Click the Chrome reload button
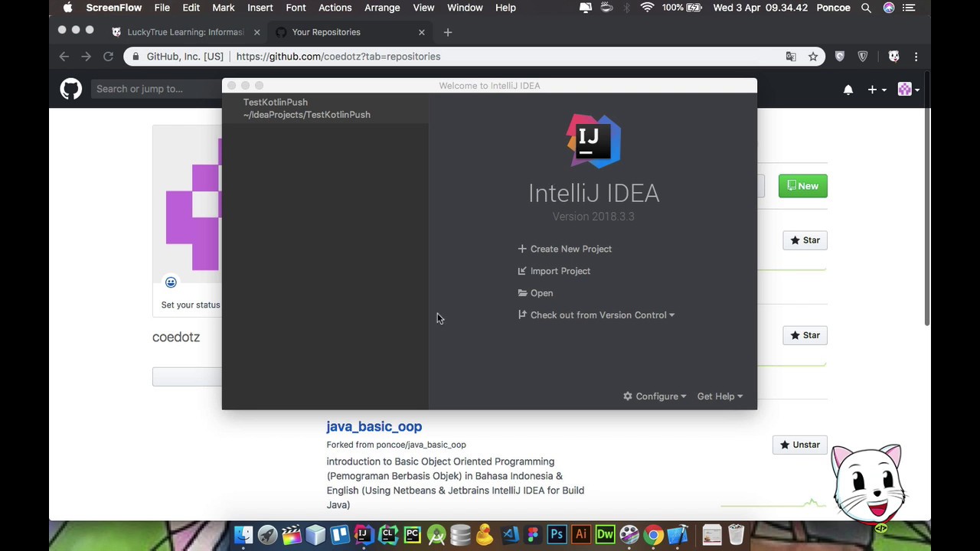This screenshot has height=551, width=980. (x=108, y=57)
